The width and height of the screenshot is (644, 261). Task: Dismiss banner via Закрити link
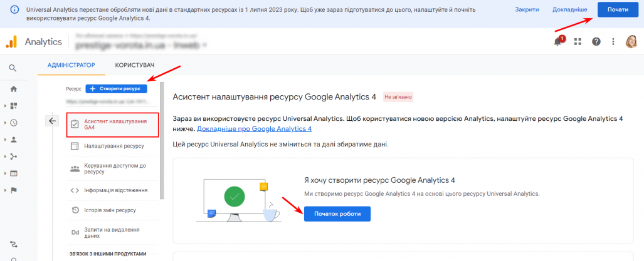click(x=527, y=9)
